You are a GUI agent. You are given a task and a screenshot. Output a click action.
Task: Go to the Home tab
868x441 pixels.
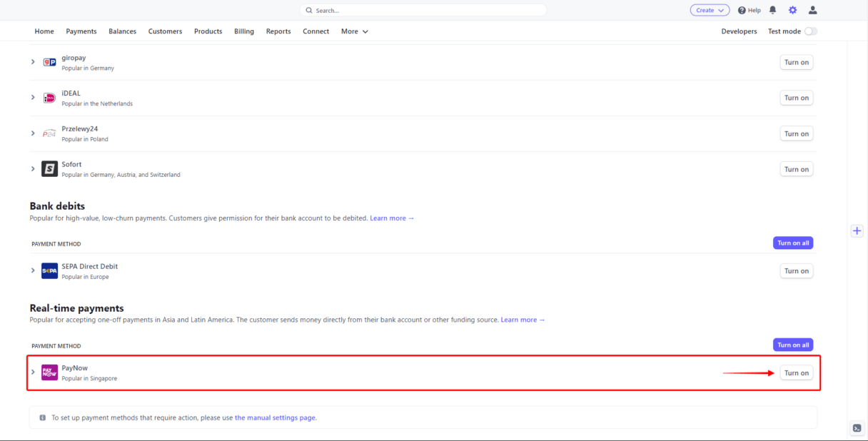44,31
